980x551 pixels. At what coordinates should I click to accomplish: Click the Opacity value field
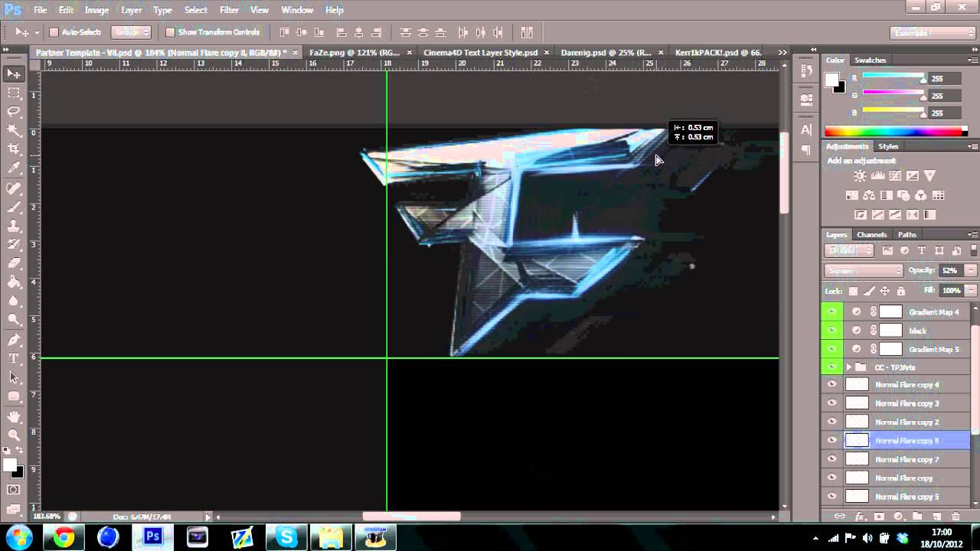point(950,270)
